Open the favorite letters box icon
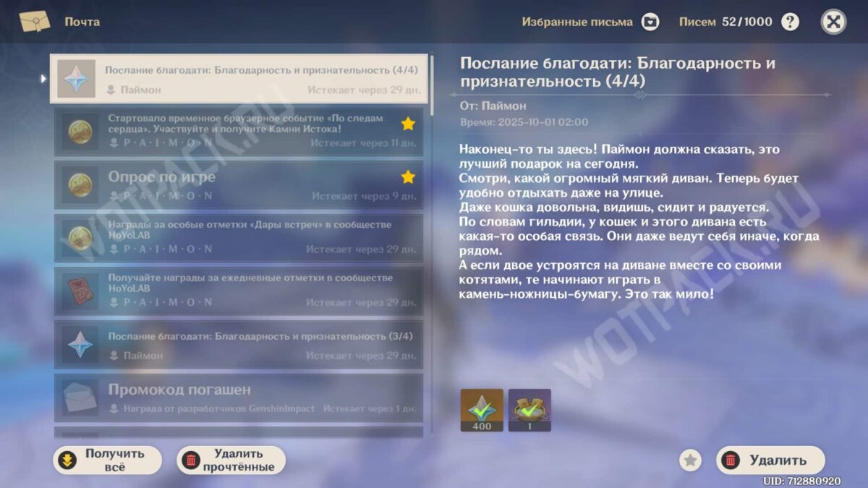868x488 pixels. tap(650, 22)
